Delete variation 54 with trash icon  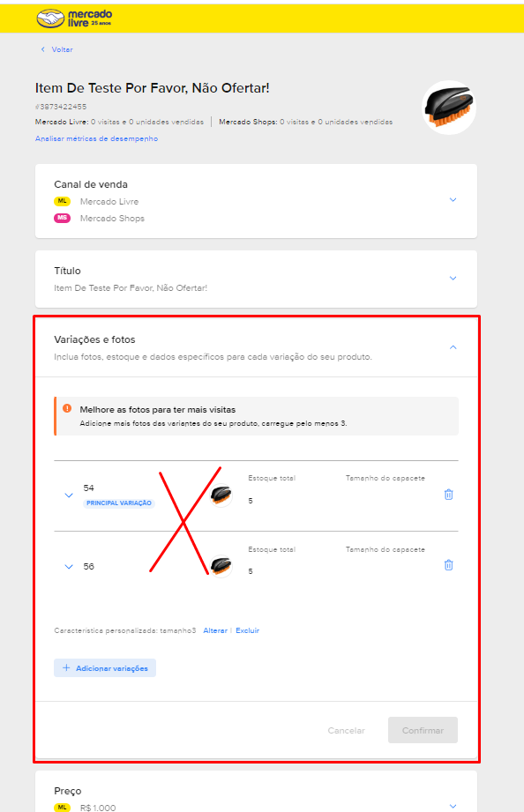(449, 495)
